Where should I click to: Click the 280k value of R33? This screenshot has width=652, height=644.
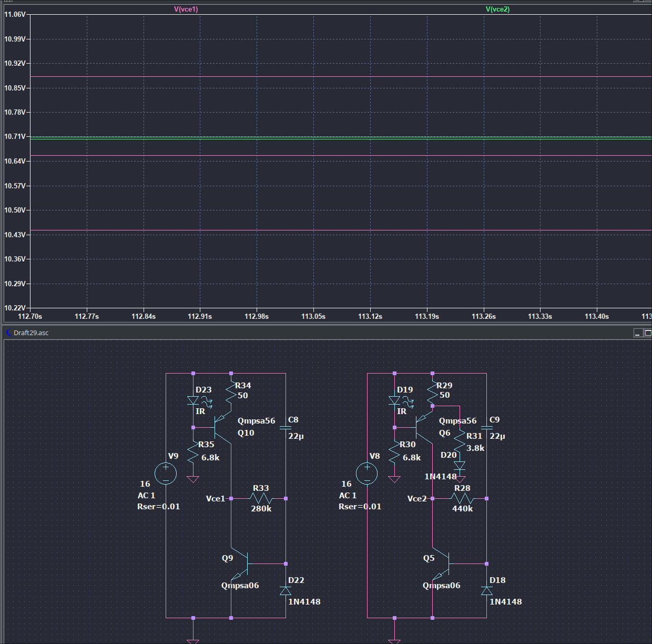(x=261, y=509)
